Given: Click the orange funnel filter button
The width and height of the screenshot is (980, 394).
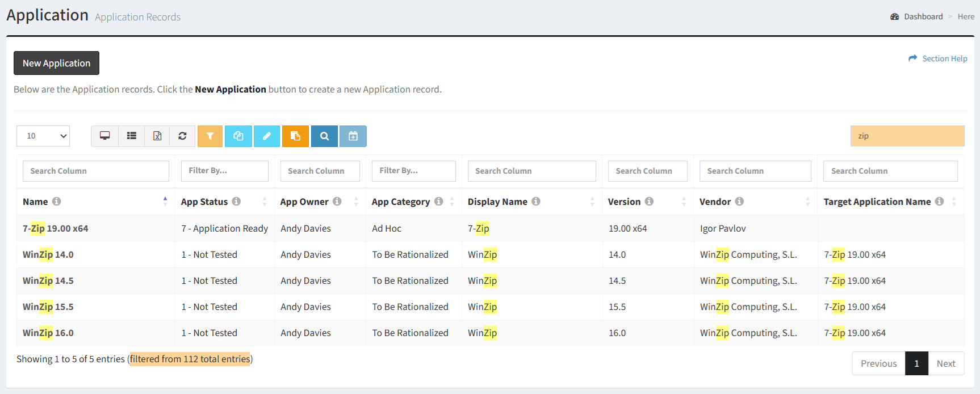Looking at the screenshot, I should click(210, 136).
